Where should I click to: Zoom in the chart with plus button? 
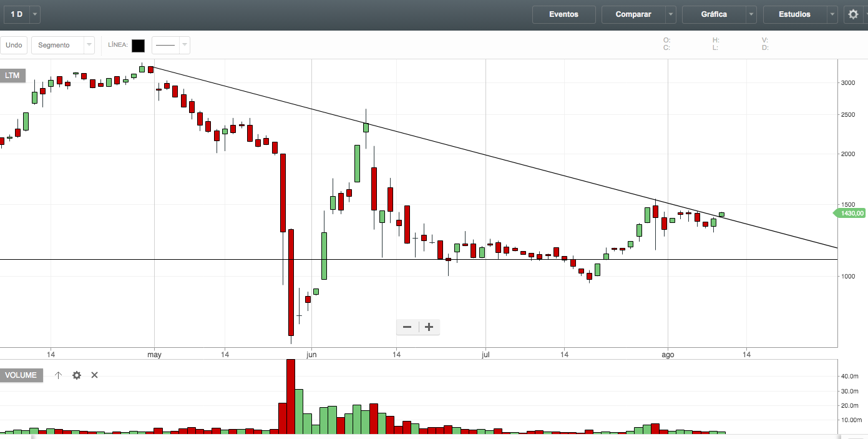[429, 327]
